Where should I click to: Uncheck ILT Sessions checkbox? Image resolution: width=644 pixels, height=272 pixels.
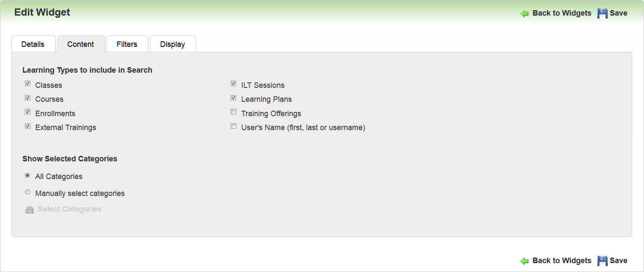coord(233,84)
